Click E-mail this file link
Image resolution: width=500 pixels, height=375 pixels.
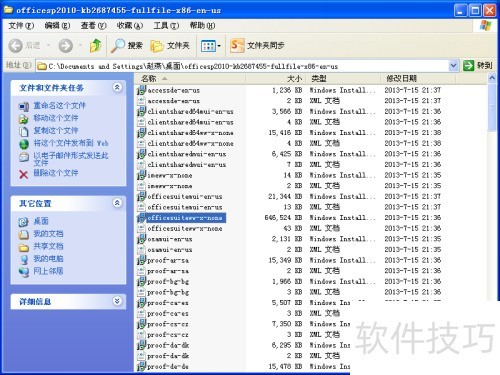71,159
